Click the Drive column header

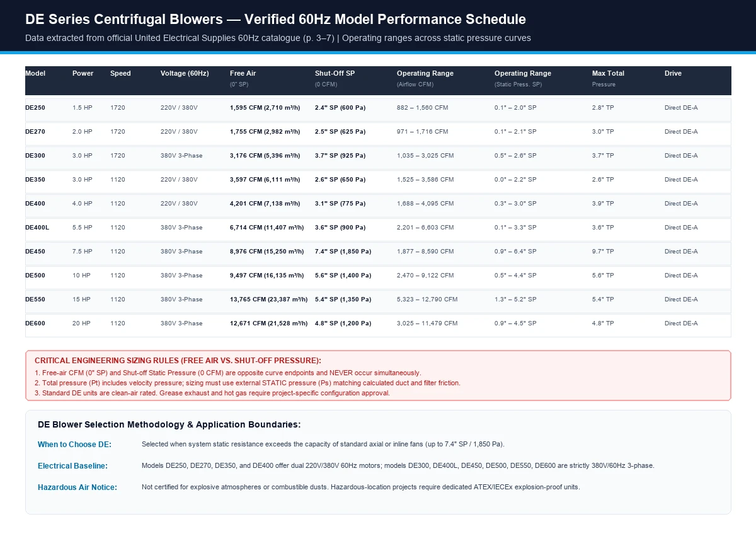(673, 73)
